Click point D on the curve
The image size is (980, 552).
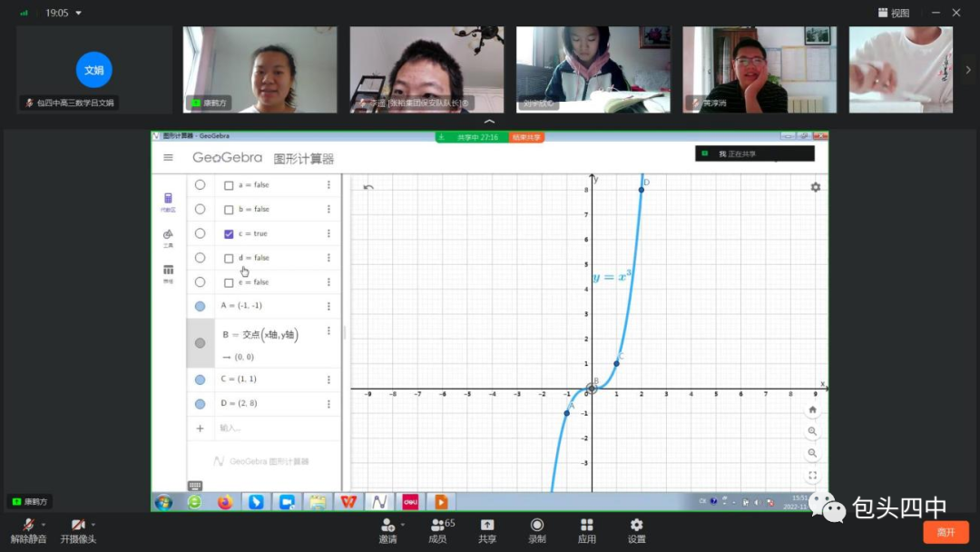point(642,190)
